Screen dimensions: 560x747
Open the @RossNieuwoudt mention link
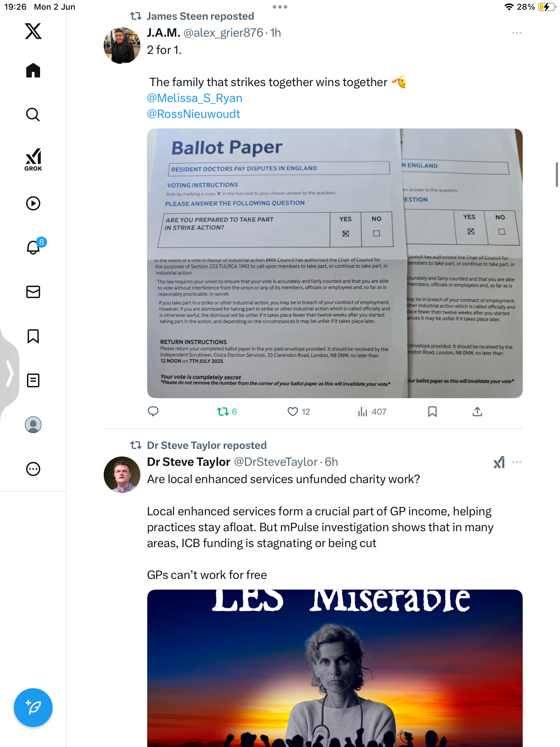[x=194, y=114]
